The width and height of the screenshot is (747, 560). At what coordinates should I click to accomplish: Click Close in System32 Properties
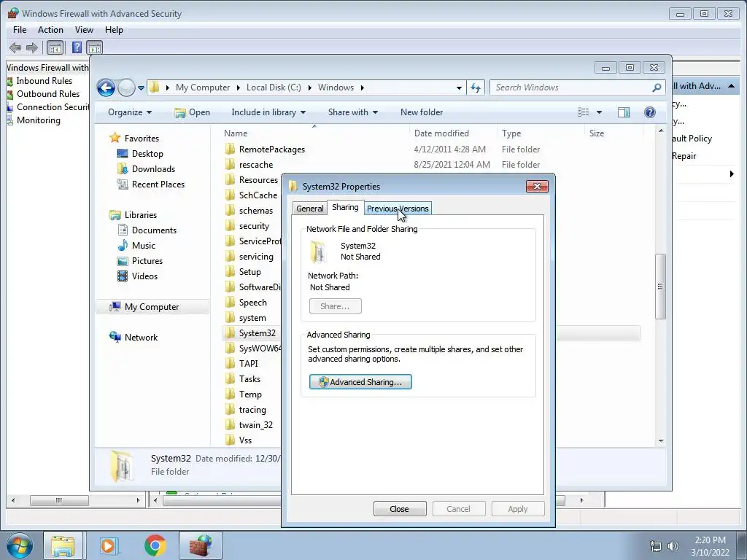coord(399,509)
